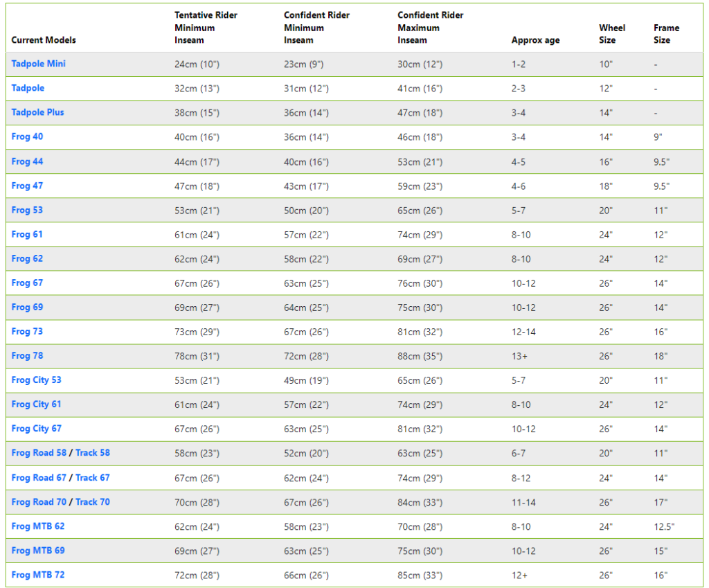Open the Frog Road 58 link

tap(39, 452)
